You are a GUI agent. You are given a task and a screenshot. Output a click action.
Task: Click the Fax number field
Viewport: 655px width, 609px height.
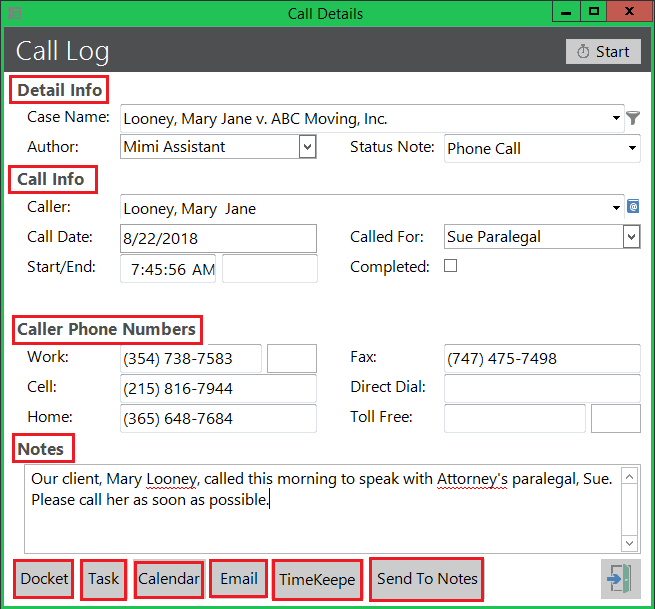tap(542, 358)
